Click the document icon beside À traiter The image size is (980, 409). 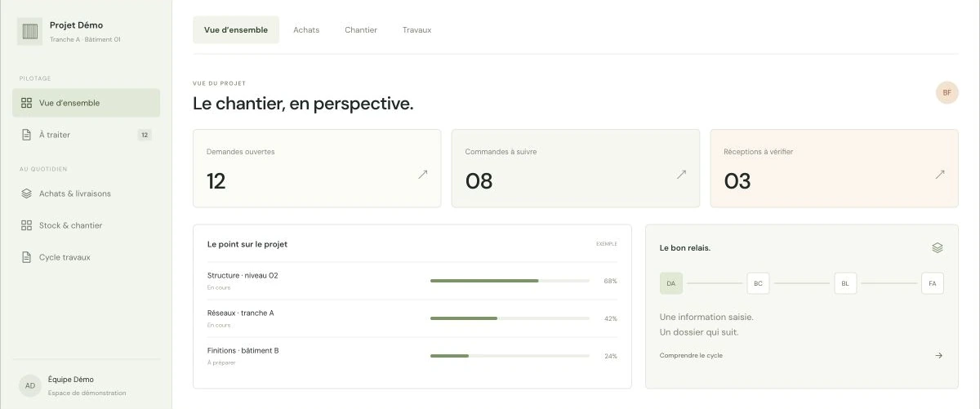coord(26,135)
